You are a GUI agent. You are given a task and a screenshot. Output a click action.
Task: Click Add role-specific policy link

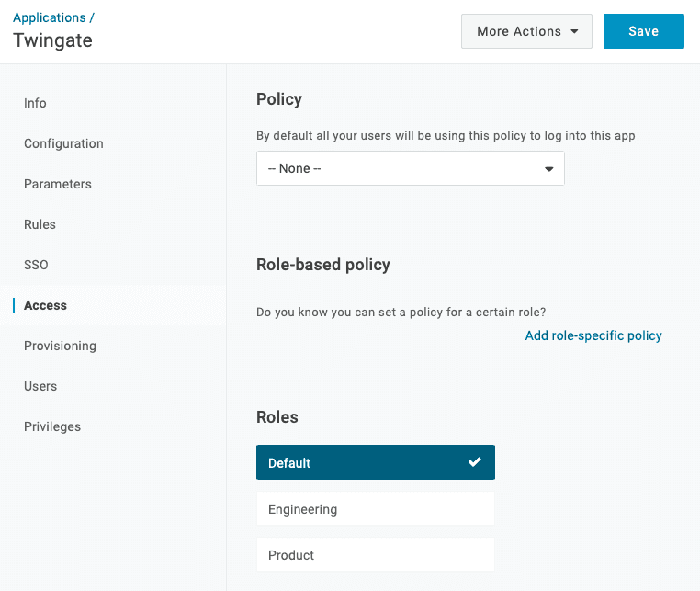(593, 335)
